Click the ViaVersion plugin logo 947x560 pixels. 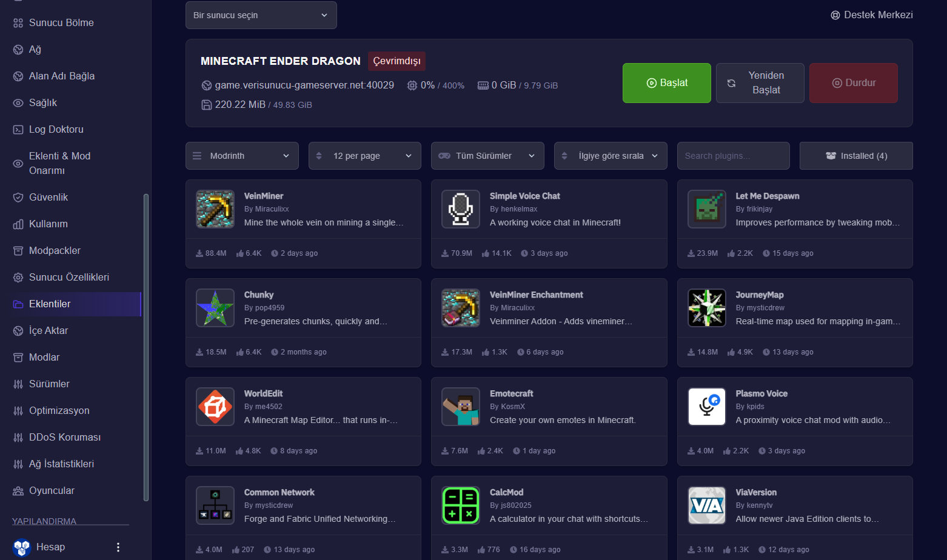(707, 505)
